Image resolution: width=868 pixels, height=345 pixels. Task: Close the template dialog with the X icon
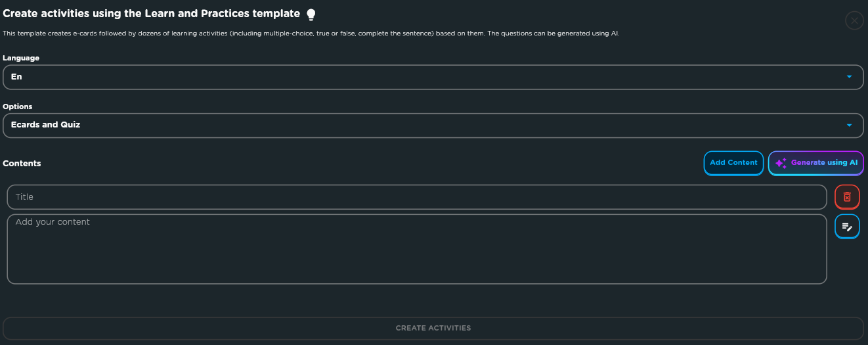coord(854,21)
